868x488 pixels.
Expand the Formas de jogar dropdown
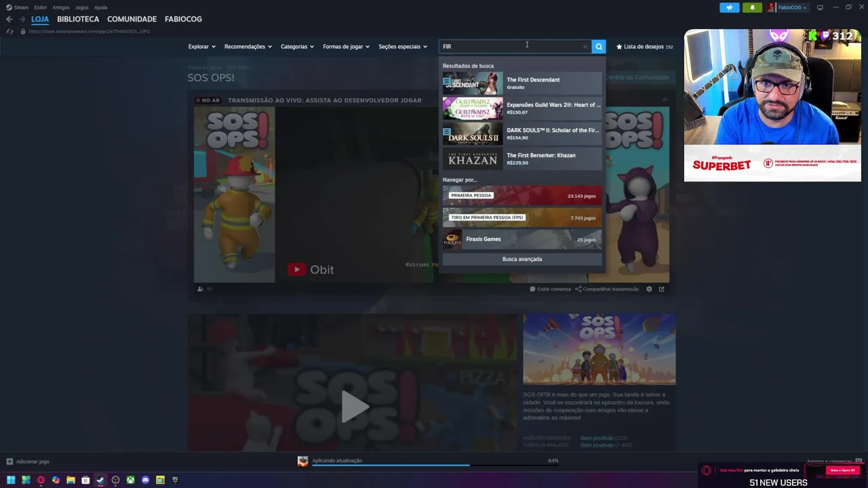pos(346,47)
